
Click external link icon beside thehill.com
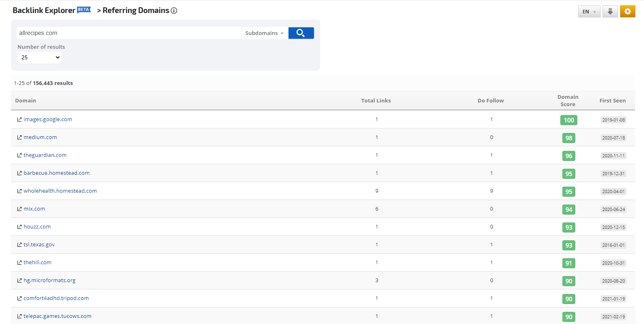tap(19, 263)
